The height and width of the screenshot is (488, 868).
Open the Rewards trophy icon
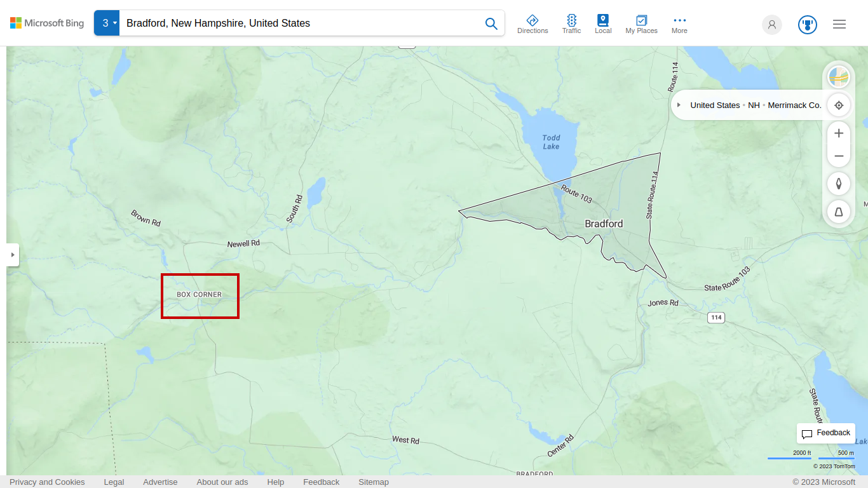tap(808, 25)
